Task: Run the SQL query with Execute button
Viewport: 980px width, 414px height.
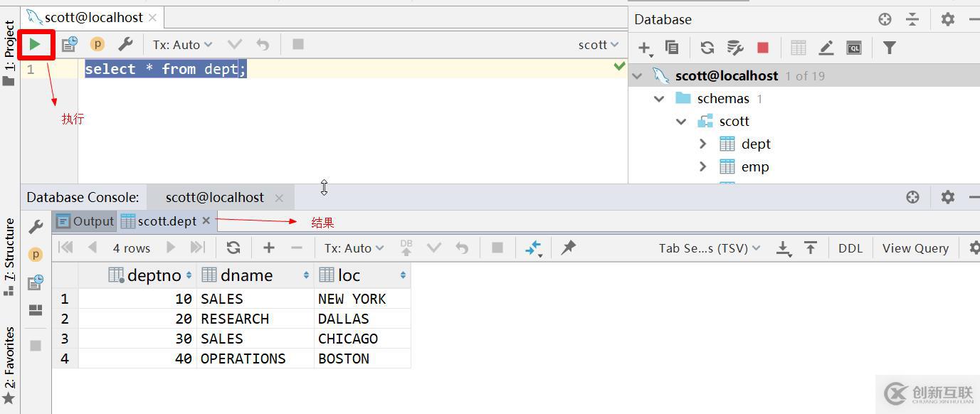Action: point(35,45)
